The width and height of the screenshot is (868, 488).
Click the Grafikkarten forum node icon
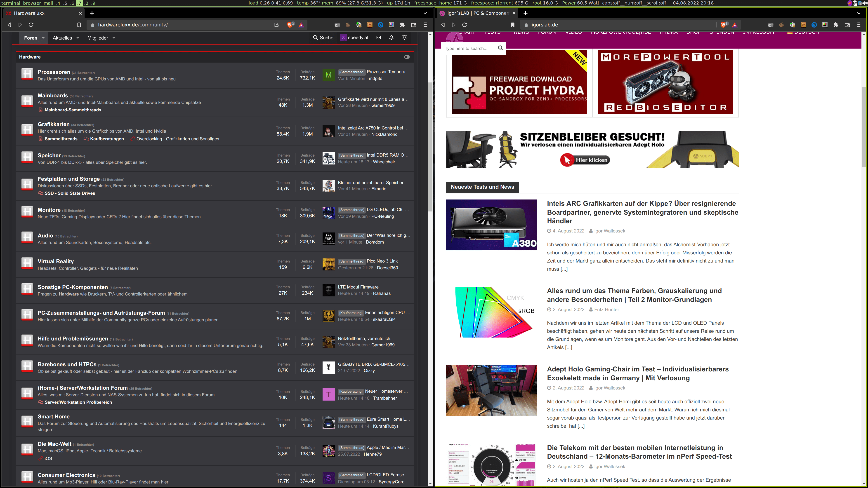(x=27, y=130)
